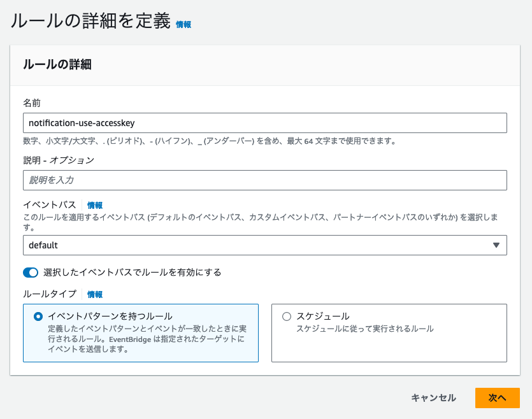
Task: Open the 情報 link beside the page title
Action: 183,24
